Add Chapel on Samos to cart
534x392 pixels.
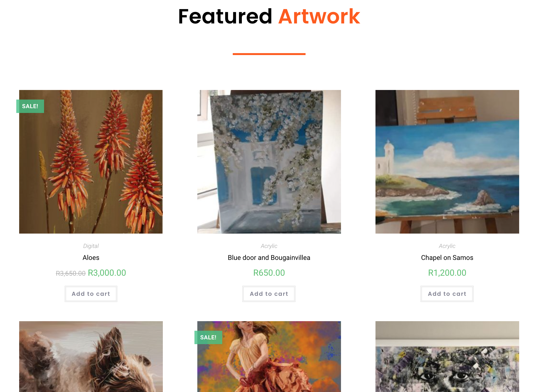447,294
